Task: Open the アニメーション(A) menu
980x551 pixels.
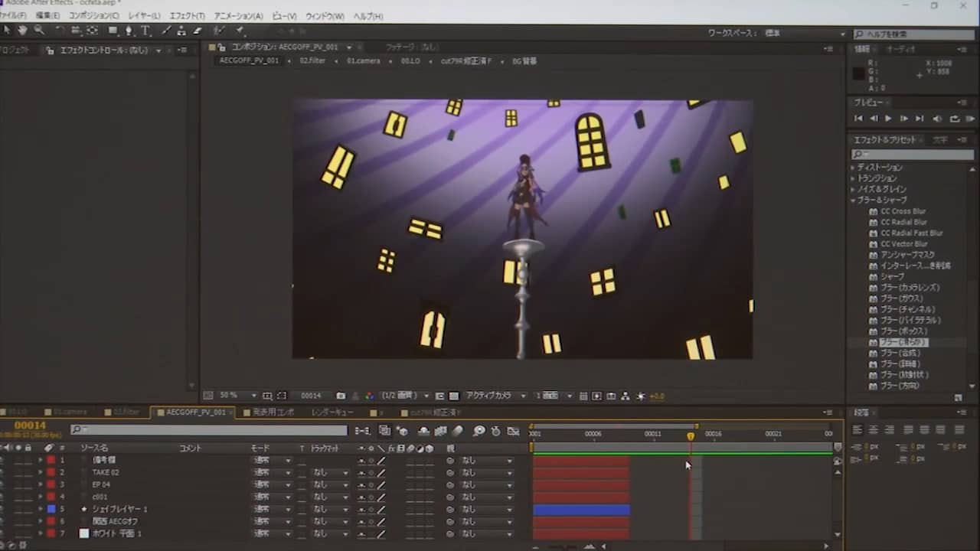Action: coord(238,15)
